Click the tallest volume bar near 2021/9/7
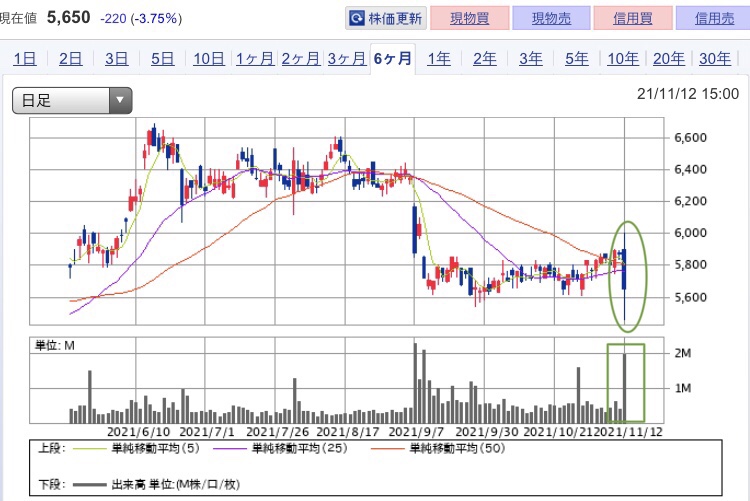This screenshot has height=501, width=750. tap(415, 383)
